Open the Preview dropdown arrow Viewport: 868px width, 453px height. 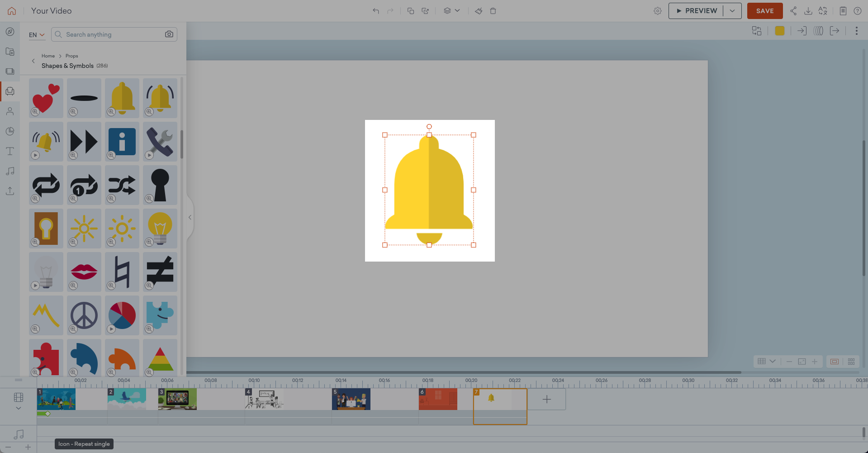click(x=733, y=10)
